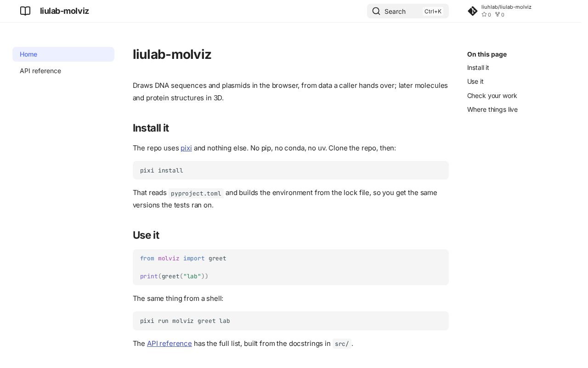The width and height of the screenshot is (588, 368).
Task: Click the Use it heading
Action: 146,235
